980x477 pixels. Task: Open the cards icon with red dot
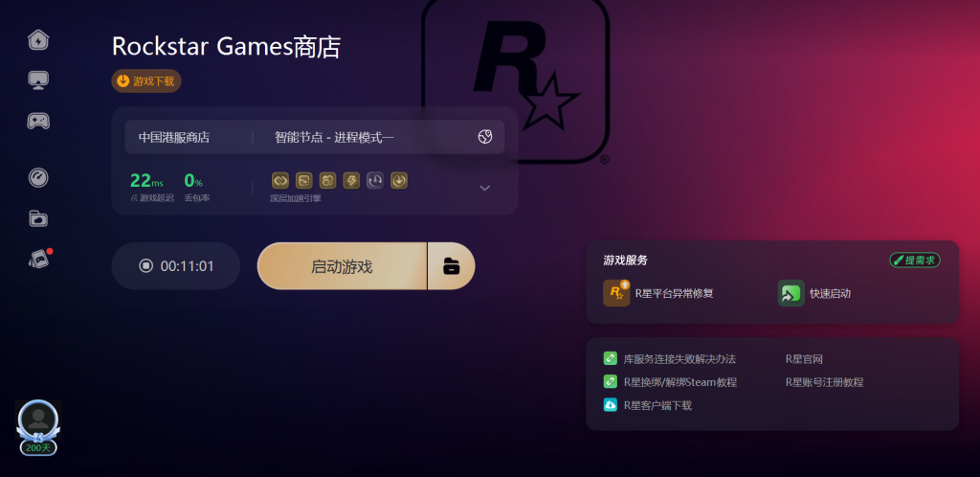click(x=39, y=259)
